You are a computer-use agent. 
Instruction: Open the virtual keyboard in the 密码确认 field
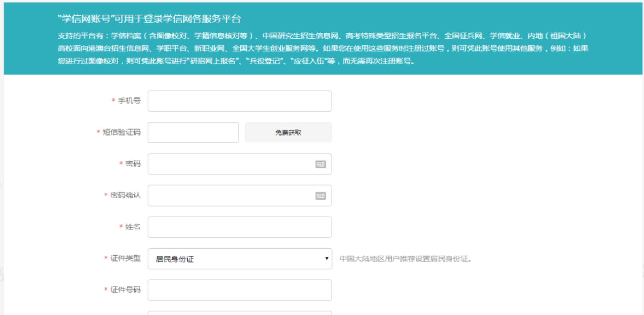[320, 196]
